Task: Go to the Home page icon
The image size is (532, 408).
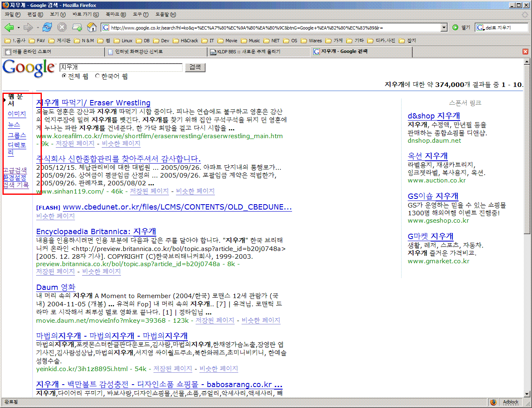Action: click(92, 27)
